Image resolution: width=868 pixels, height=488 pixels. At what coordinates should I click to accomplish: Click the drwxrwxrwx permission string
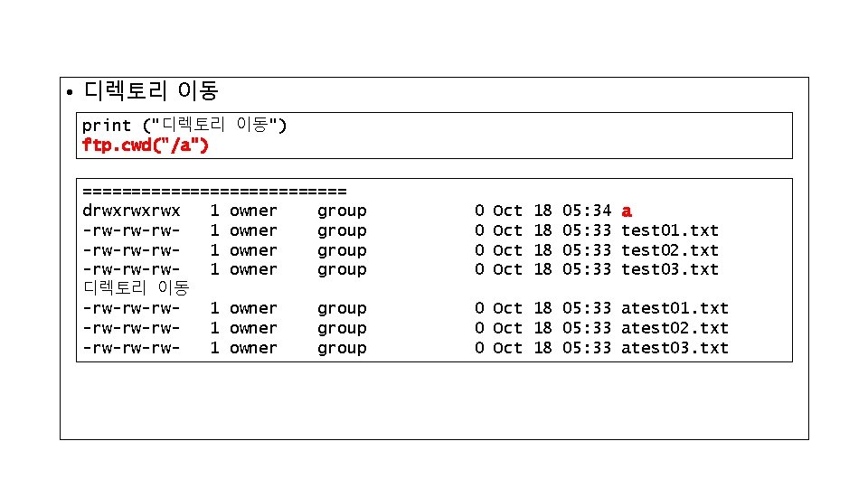[131, 211]
